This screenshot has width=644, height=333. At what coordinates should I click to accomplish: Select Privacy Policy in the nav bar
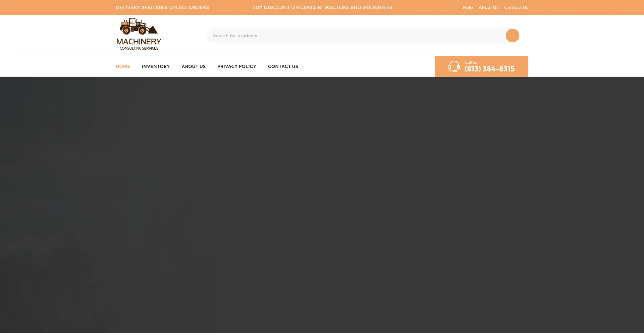[236, 66]
